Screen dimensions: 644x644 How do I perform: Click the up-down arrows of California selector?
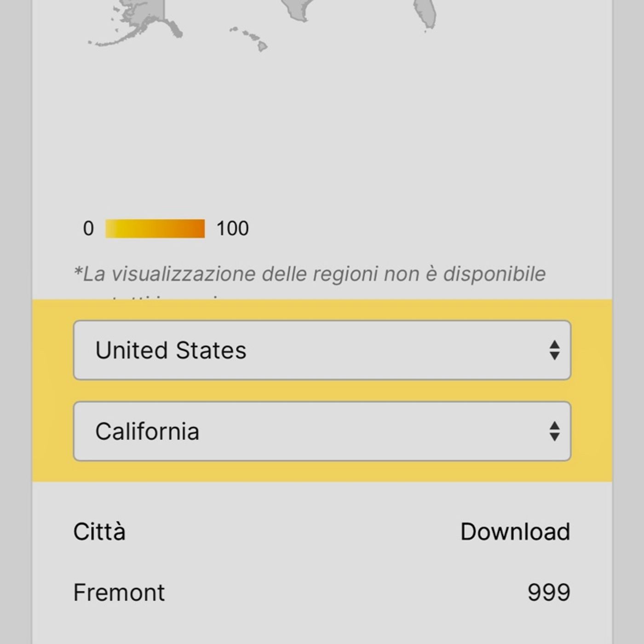[554, 431]
